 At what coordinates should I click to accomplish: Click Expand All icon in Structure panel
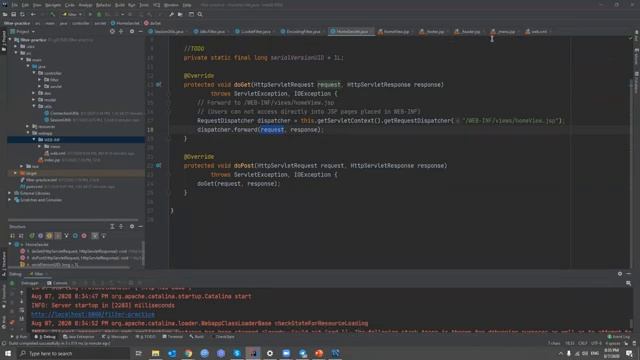[112, 227]
